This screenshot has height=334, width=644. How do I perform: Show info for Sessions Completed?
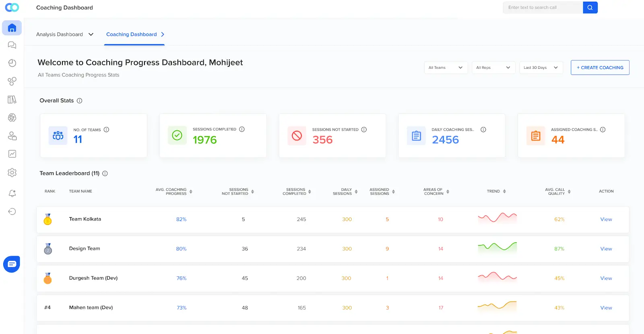pyautogui.click(x=242, y=129)
